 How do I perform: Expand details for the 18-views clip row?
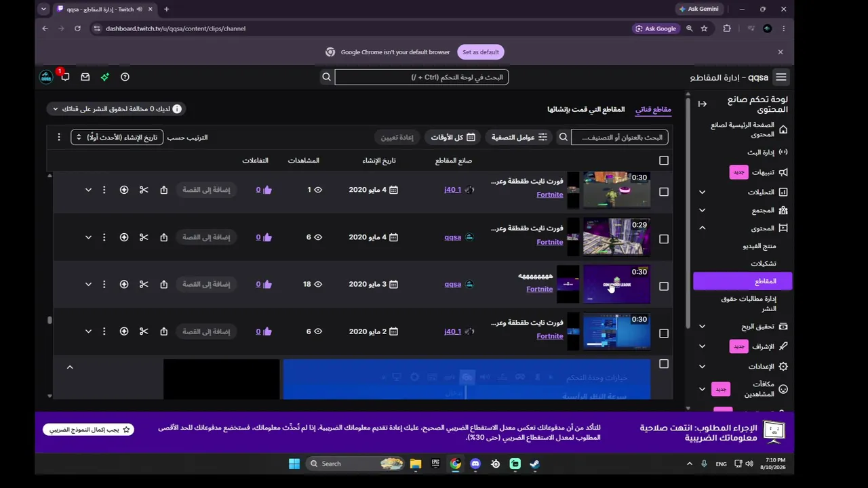88,284
